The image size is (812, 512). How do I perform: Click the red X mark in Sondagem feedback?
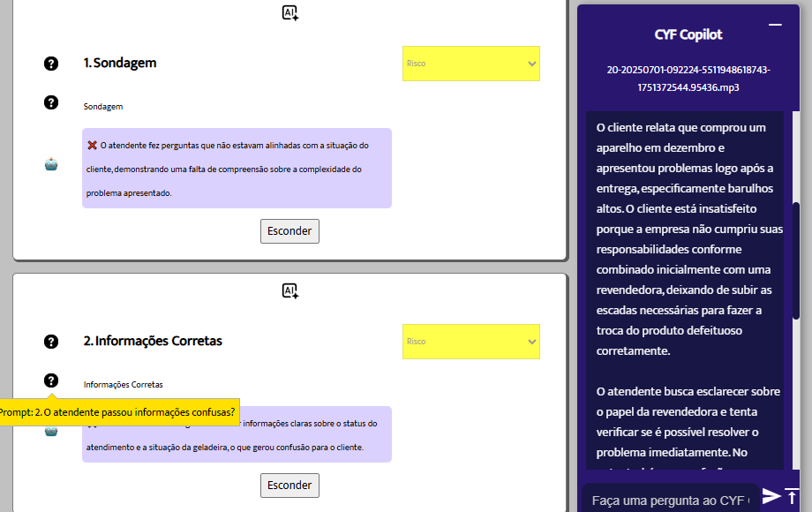[x=92, y=145]
